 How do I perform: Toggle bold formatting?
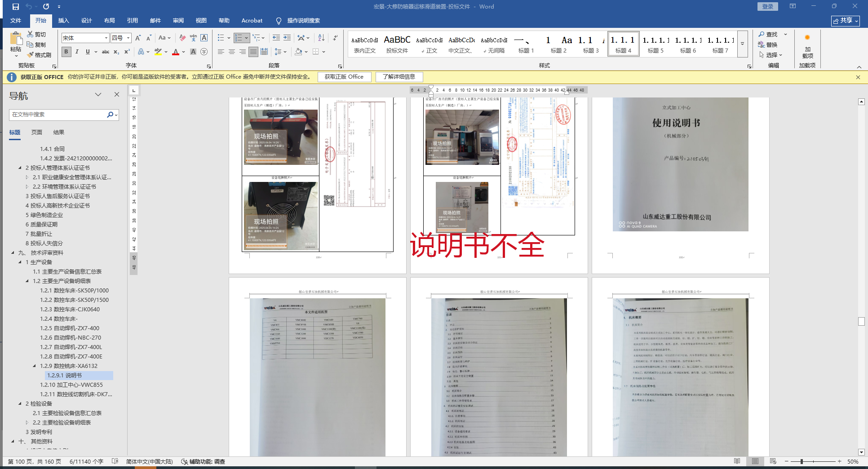pyautogui.click(x=66, y=52)
